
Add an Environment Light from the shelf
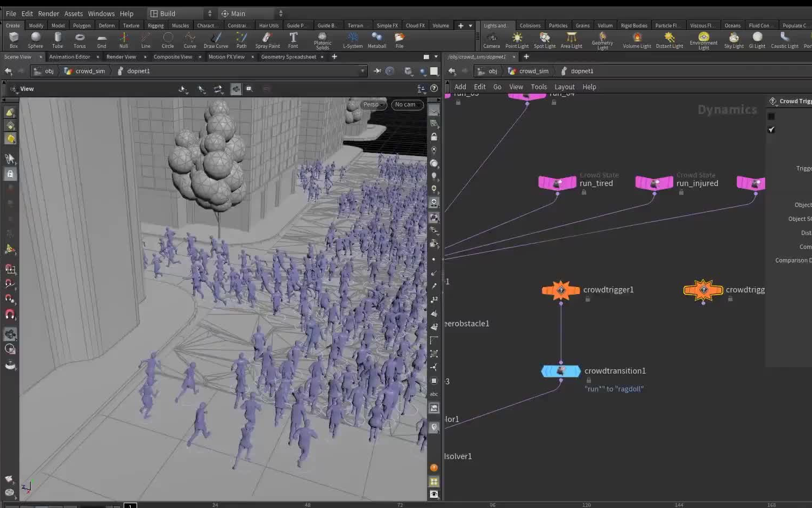coord(703,41)
